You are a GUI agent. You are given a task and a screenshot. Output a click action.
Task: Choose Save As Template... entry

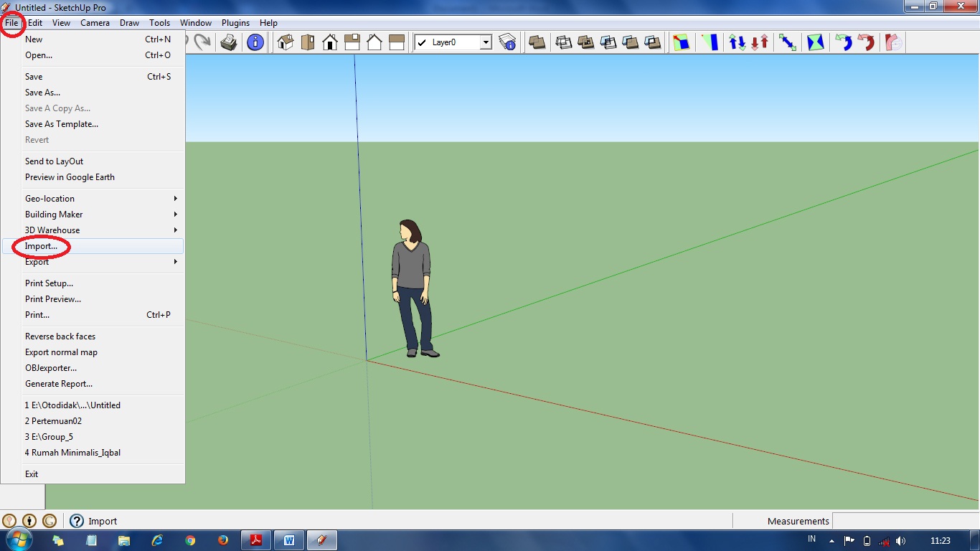(93, 124)
